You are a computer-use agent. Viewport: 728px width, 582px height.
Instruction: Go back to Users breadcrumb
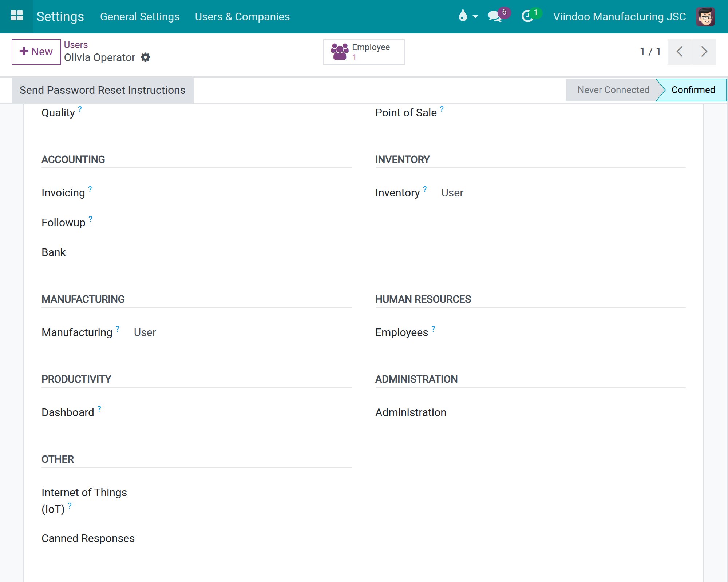pos(76,45)
